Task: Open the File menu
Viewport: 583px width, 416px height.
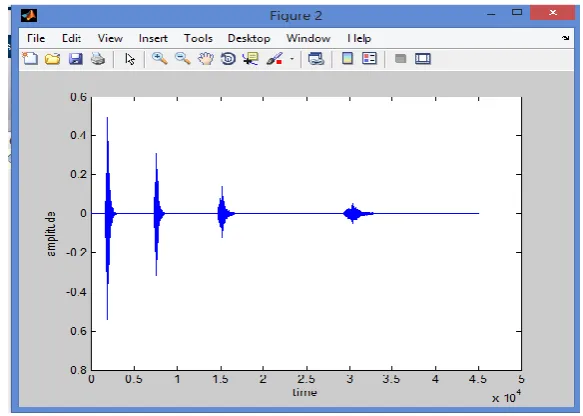Action: pyautogui.click(x=36, y=38)
